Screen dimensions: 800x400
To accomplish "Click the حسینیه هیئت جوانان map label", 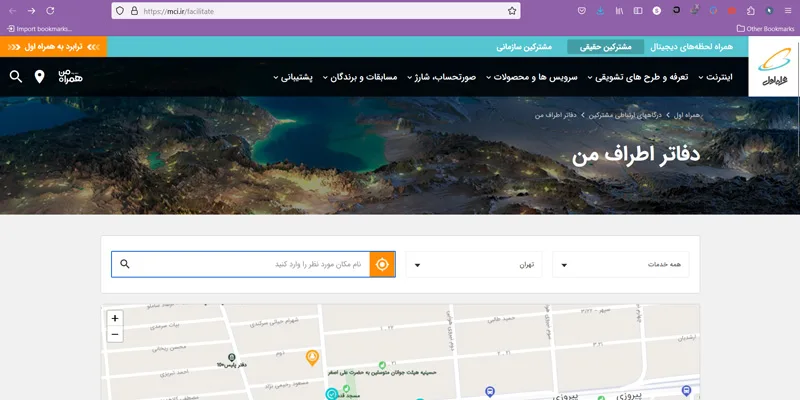I will (x=382, y=373).
